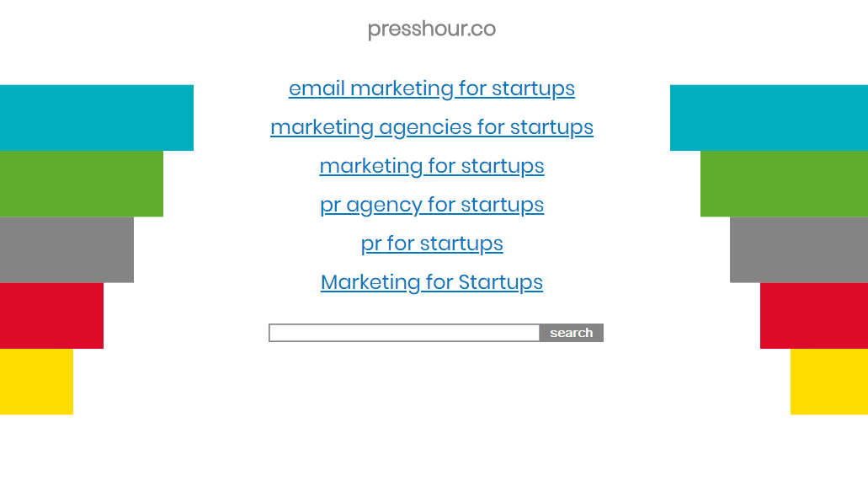Click the 'marketing agencies for startups' link
Viewport: 868px width, 503px height.
pos(431,127)
